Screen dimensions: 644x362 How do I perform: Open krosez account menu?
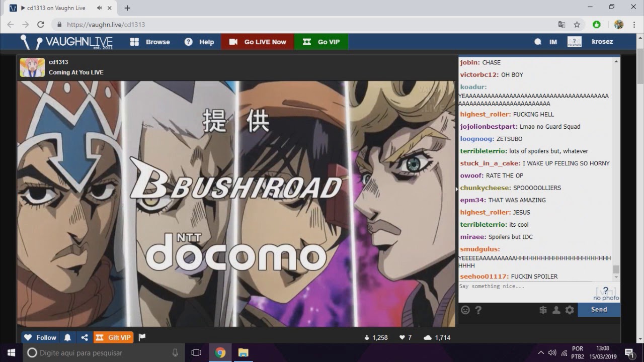pos(602,42)
